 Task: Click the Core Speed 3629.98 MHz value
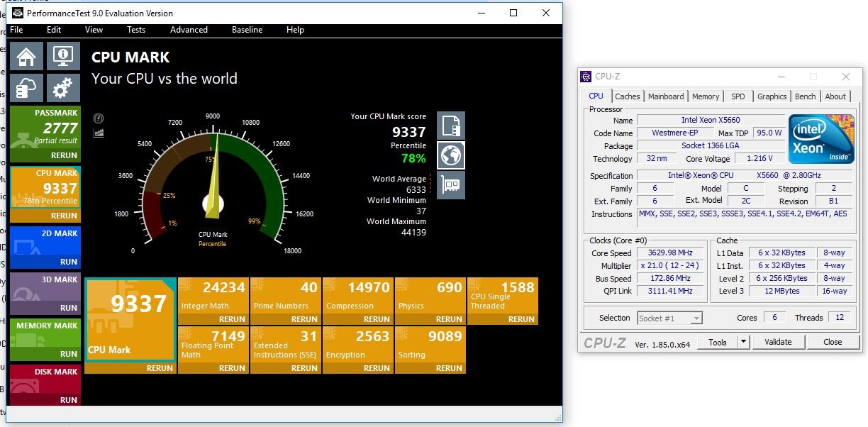[x=669, y=253]
